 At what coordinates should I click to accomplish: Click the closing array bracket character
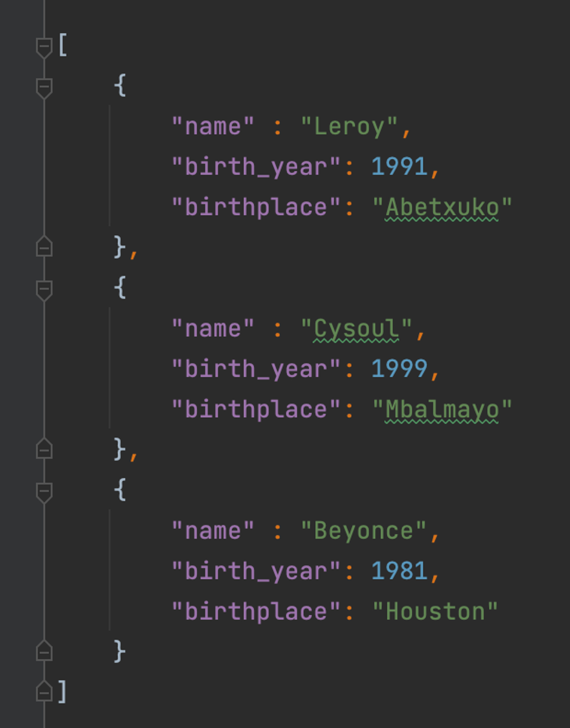(x=62, y=692)
